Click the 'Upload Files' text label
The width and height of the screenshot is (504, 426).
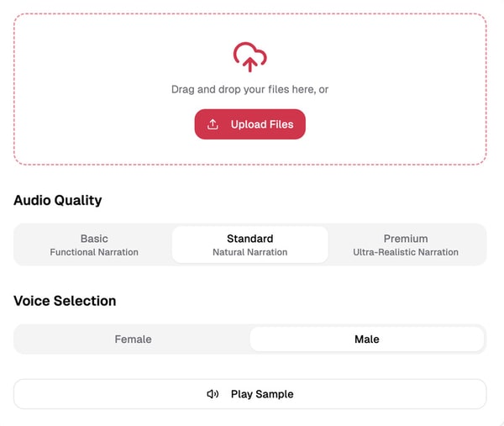[262, 124]
